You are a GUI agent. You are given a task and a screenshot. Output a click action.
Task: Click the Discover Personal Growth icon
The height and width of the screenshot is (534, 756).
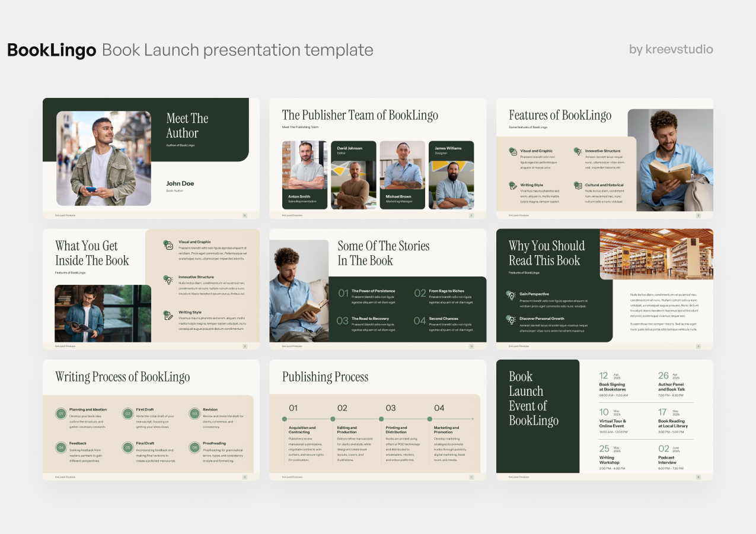(x=512, y=319)
